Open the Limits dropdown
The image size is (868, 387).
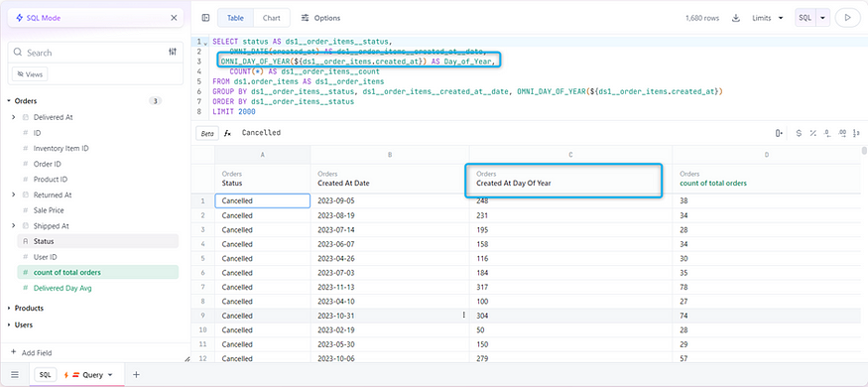tap(767, 18)
